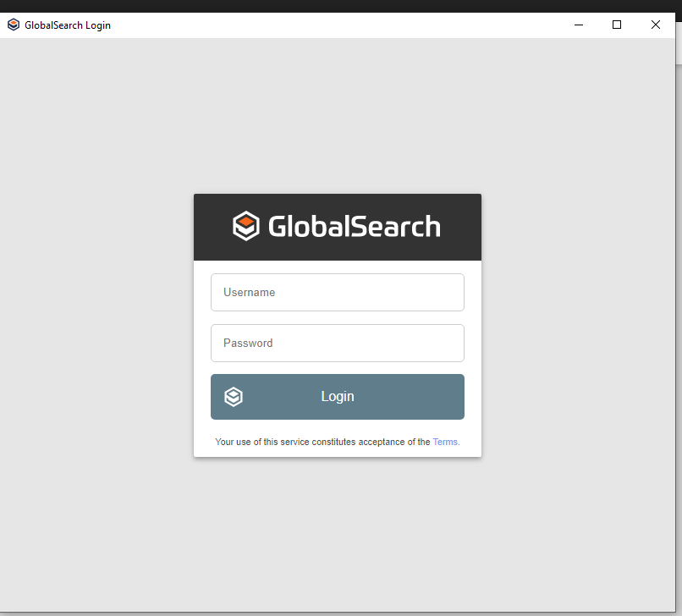Click the "GlobalSearch Login" window title text
682x616 pixels.
pyautogui.click(x=68, y=25)
